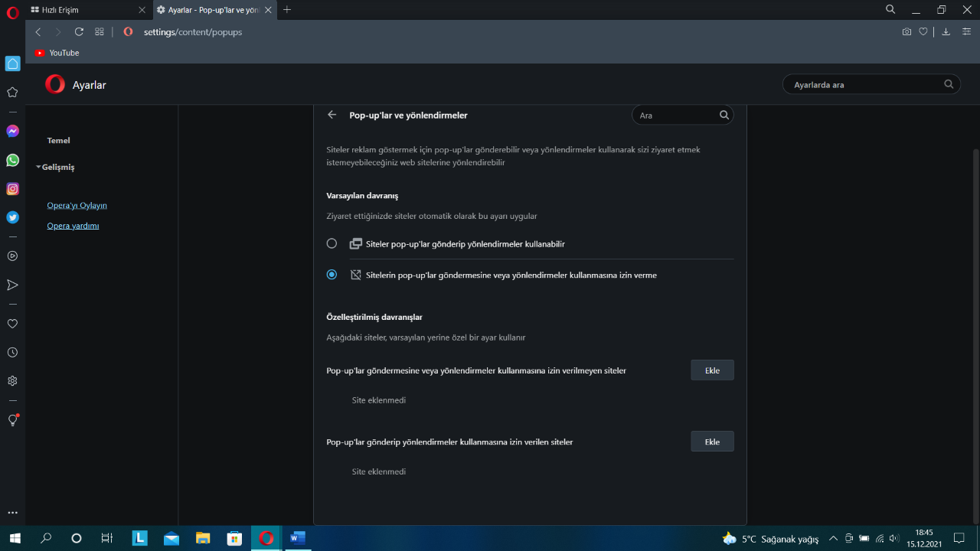The height and width of the screenshot is (551, 980).
Task: Open the Speed Dial grid icon in the toolbar
Action: tap(100, 31)
